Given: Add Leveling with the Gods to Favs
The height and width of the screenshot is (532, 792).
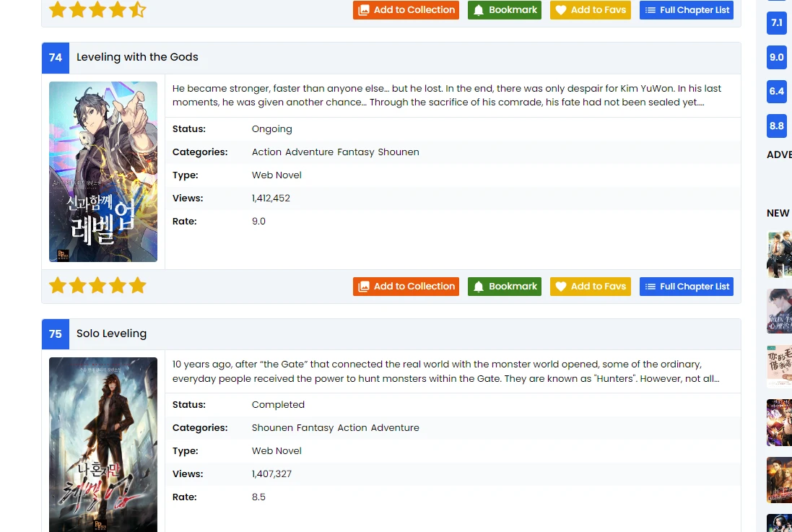Looking at the screenshot, I should [x=590, y=287].
